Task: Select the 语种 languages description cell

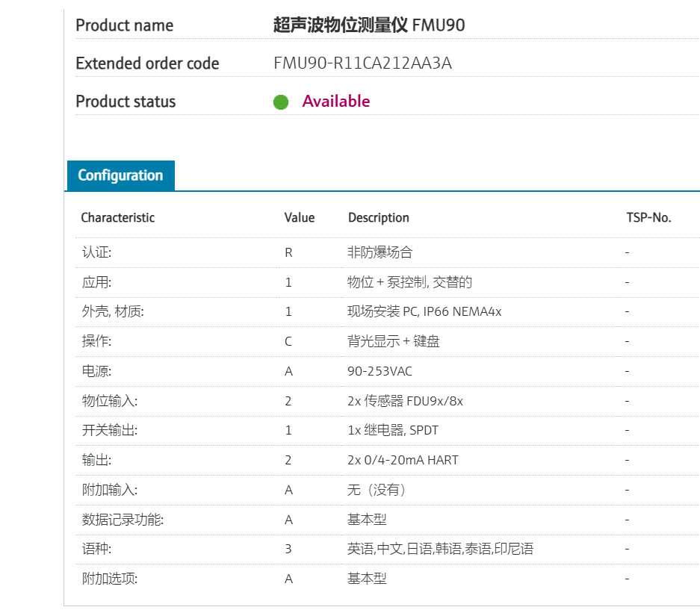Action: point(440,549)
